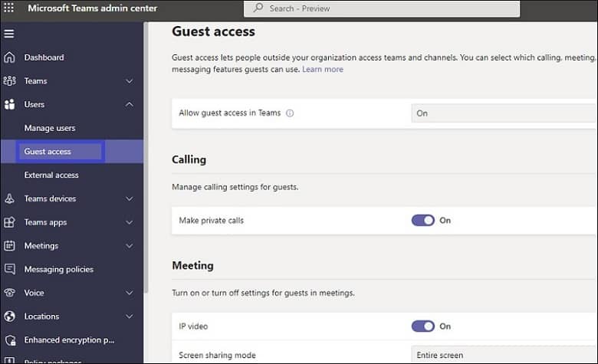Click Microsoft Teams admin center title
Image resolution: width=598 pixels, height=364 pixels.
[92, 8]
